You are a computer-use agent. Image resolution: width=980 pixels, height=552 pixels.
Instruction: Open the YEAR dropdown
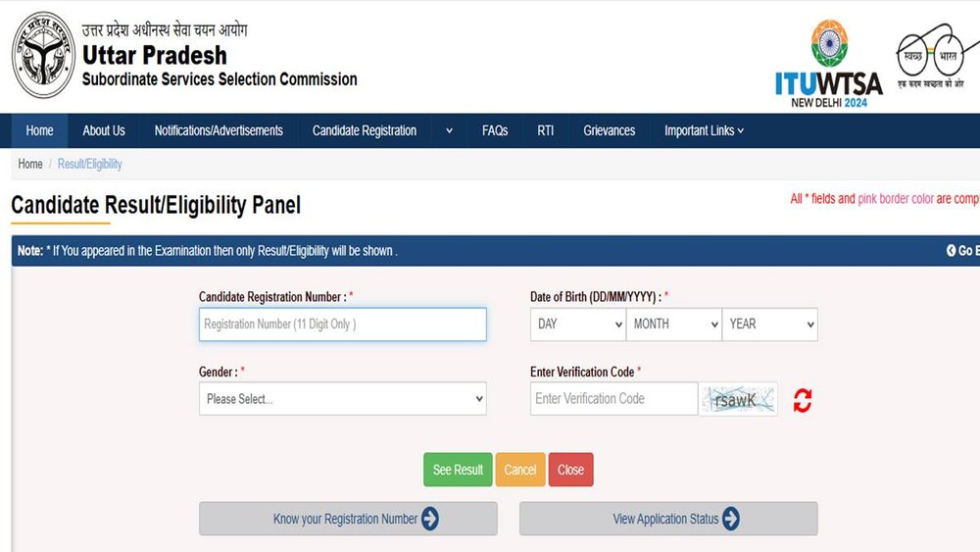pos(771,325)
